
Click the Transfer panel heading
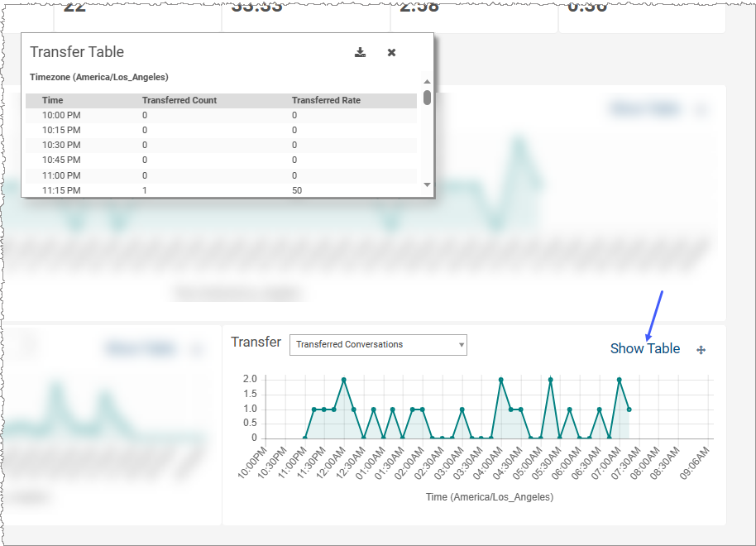click(x=256, y=342)
